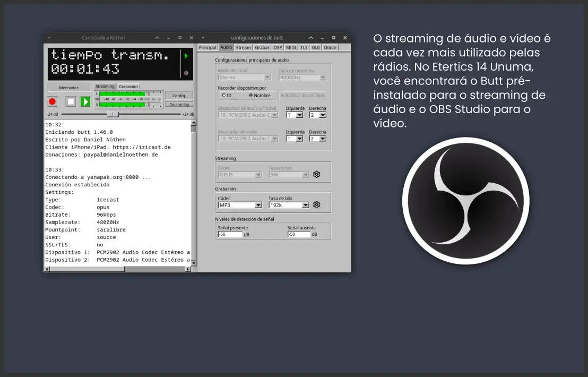
Task: Open the Tasa de muestreo 48000Hz dropdown
Action: coord(302,78)
